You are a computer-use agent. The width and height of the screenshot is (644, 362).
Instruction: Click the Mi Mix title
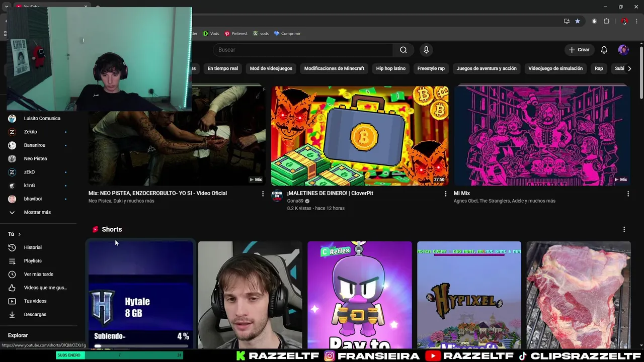pyautogui.click(x=462, y=193)
